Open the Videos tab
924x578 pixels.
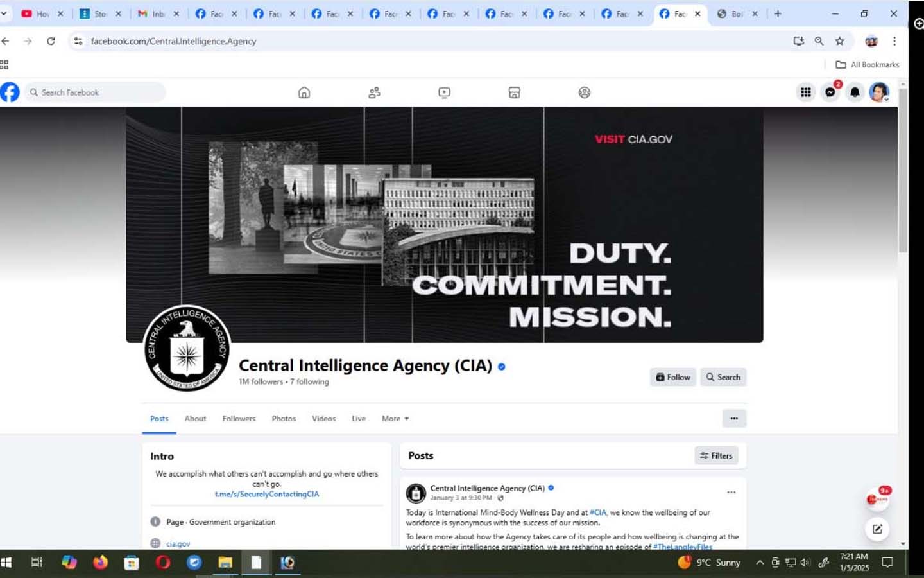point(323,419)
